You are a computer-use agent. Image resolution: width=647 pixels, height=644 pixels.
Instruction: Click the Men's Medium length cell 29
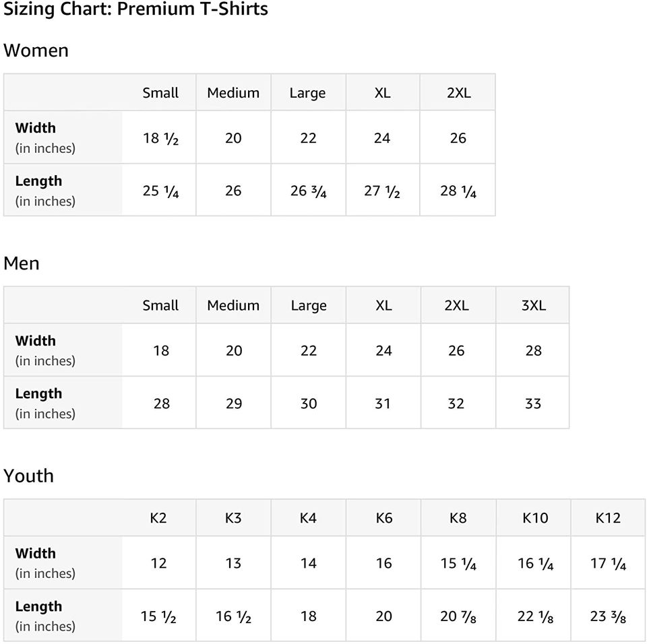[x=234, y=404]
